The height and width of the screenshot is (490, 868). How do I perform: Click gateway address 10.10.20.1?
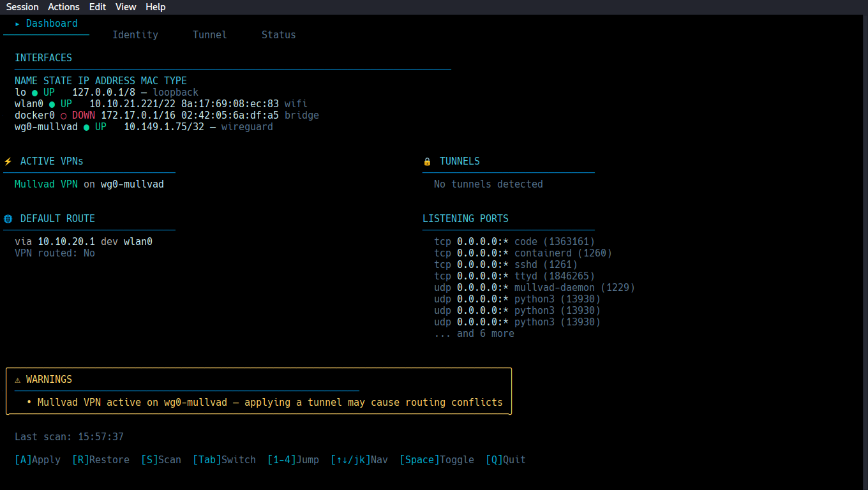click(x=66, y=242)
